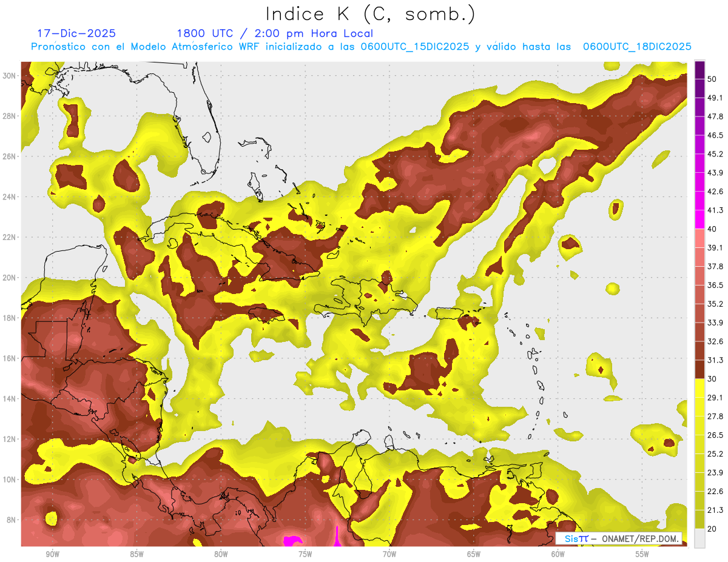
Task: Click the '26.5' color scale label
Action: (x=715, y=435)
